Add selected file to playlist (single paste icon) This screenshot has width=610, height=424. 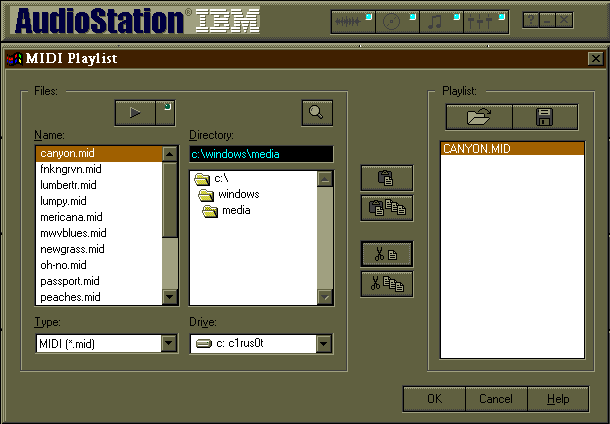point(386,179)
